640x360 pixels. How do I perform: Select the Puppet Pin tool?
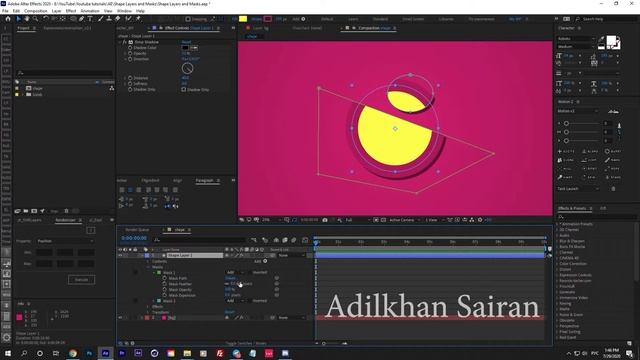(x=138, y=19)
